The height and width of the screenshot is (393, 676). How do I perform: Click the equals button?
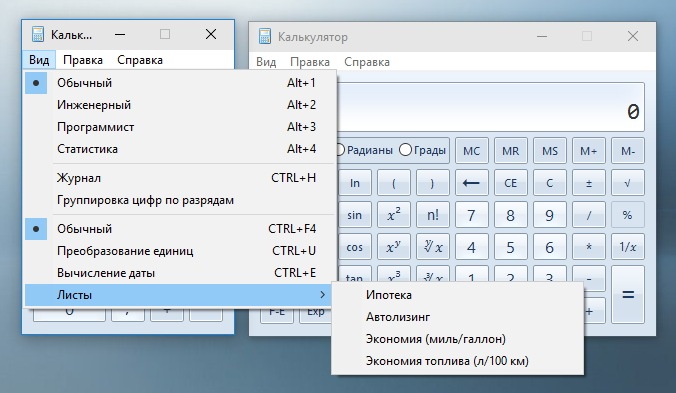pyautogui.click(x=628, y=294)
